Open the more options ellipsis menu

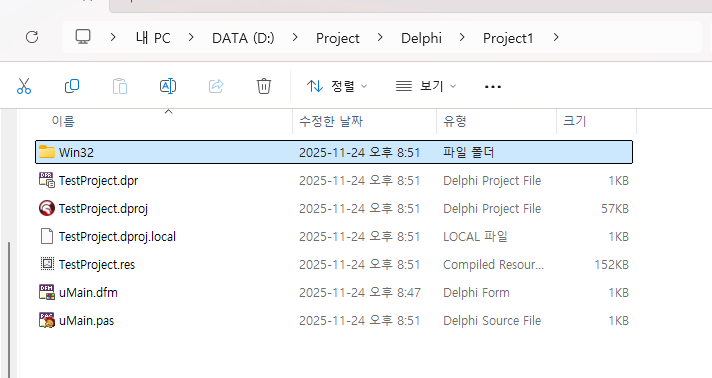[x=493, y=86]
